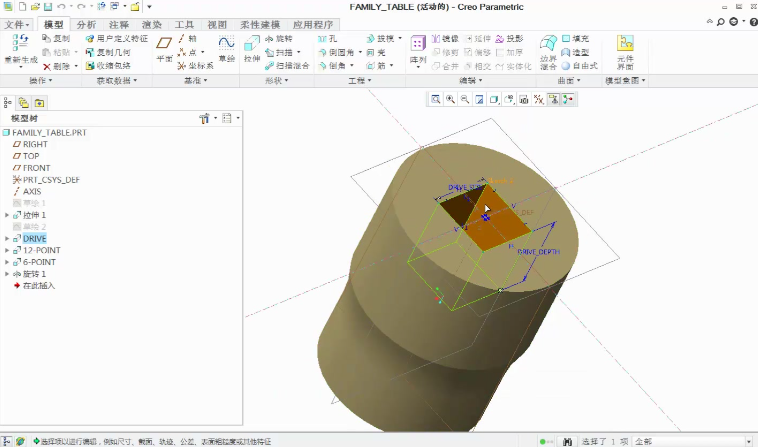The image size is (758, 447).
Task: Open the 操作 group dropdown
Action: [40, 80]
